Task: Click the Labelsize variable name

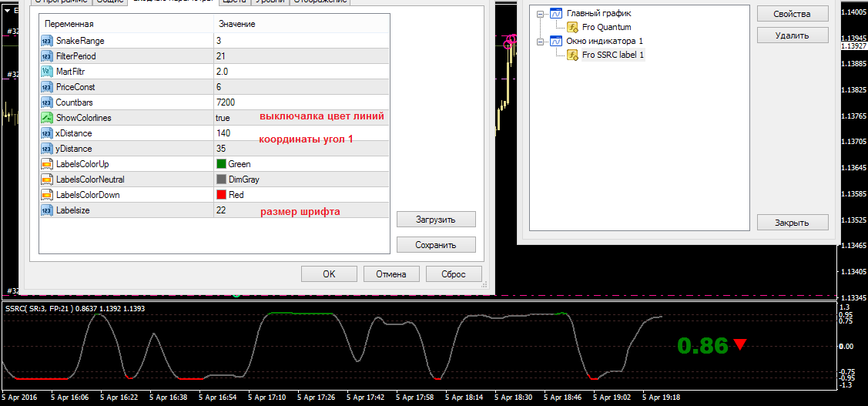Action: click(x=72, y=210)
